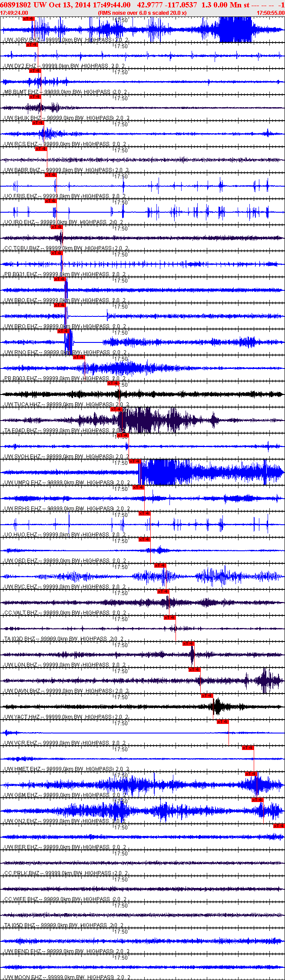285x980 pixels.
Task: Click the red pick marker on UW.BABR trace
Action: (41, 149)
